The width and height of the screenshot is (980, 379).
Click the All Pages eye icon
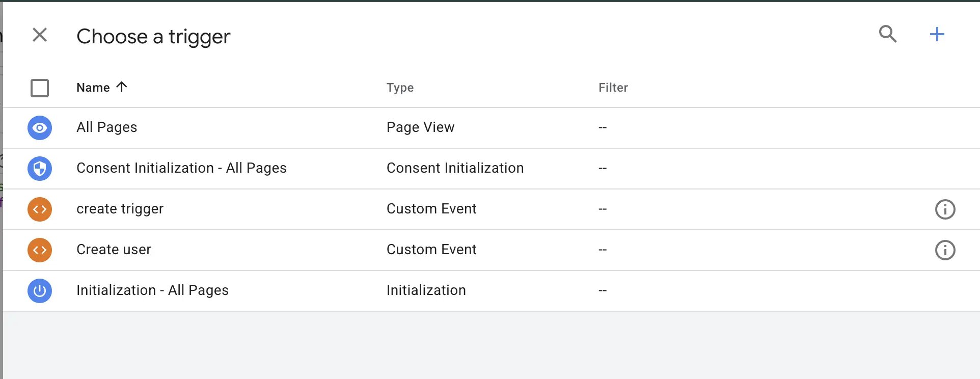tap(40, 128)
